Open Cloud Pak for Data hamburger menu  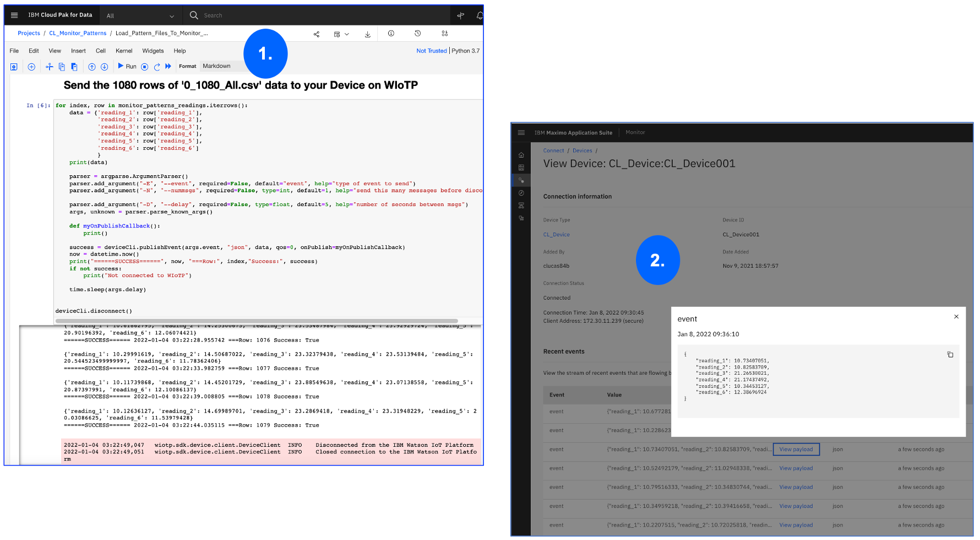14,15
